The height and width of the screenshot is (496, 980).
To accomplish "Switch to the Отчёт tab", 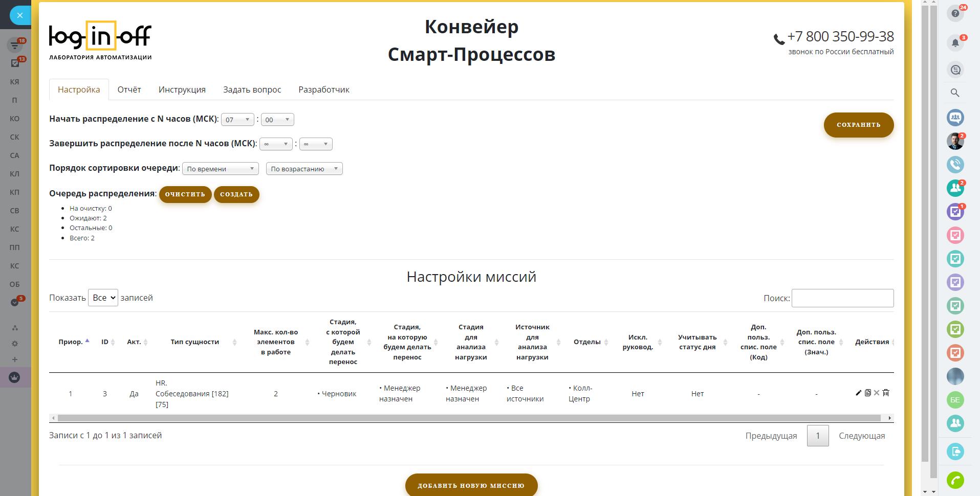I will 129,89.
